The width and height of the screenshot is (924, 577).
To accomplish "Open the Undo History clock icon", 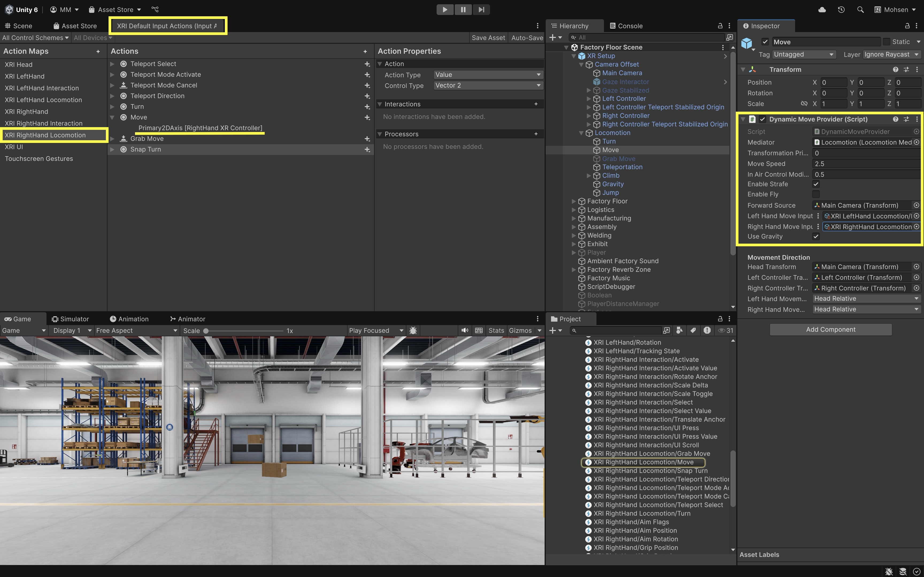I will point(841,10).
